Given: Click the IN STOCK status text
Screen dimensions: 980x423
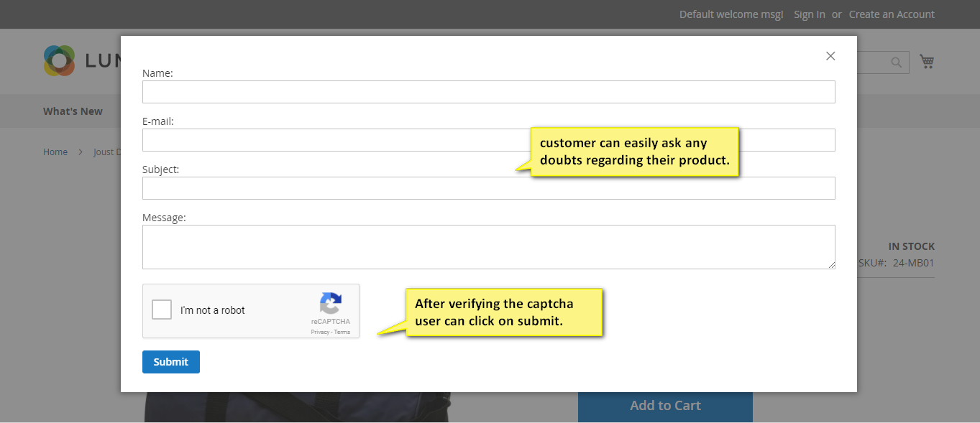Looking at the screenshot, I should pos(912,246).
